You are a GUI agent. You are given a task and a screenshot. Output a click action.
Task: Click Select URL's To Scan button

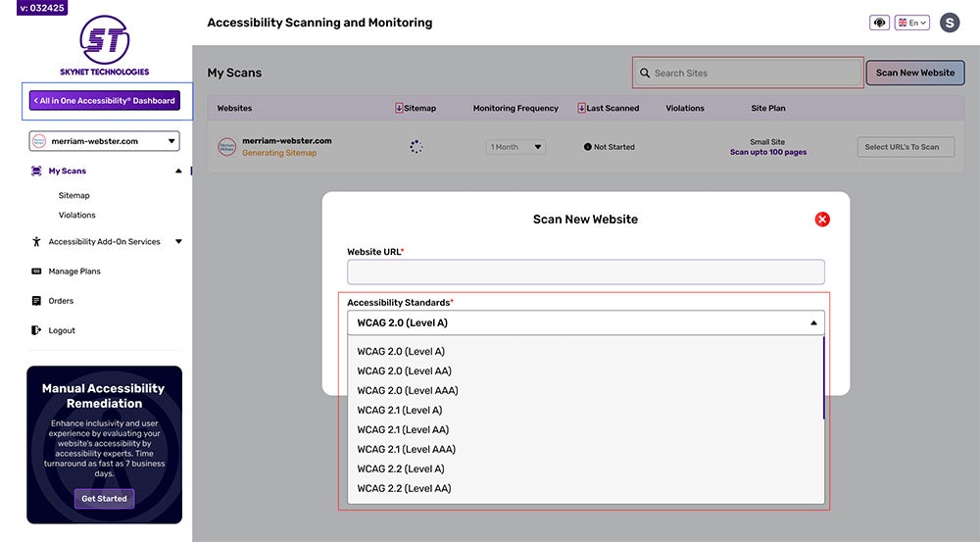(x=906, y=147)
